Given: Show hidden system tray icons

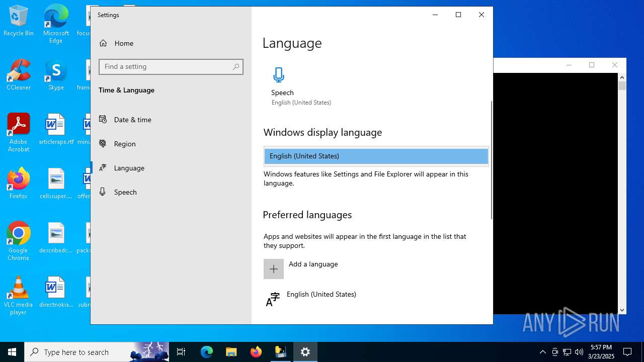Looking at the screenshot, I should [542, 352].
